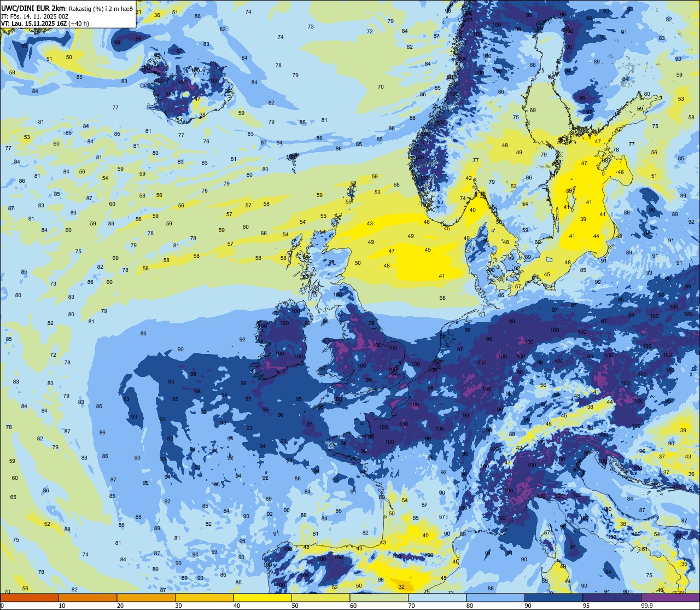Click the "65" value near the left map edge
The width and height of the screenshot is (700, 610).
click(x=13, y=497)
